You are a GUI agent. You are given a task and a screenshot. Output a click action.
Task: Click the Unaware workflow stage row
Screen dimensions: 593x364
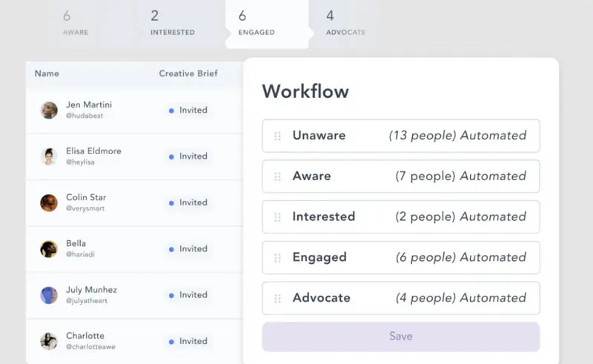[x=400, y=136]
